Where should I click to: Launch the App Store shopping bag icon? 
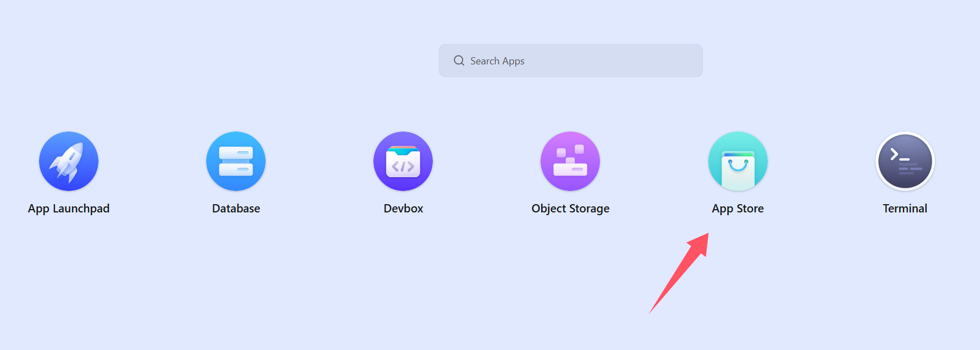pos(738,161)
